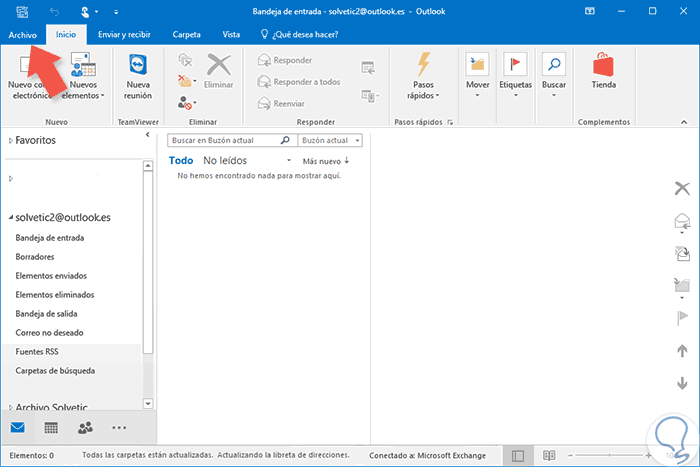Click the touch bar reply envelope icon
Viewport: 700px width, 467px height.
[x=682, y=223]
